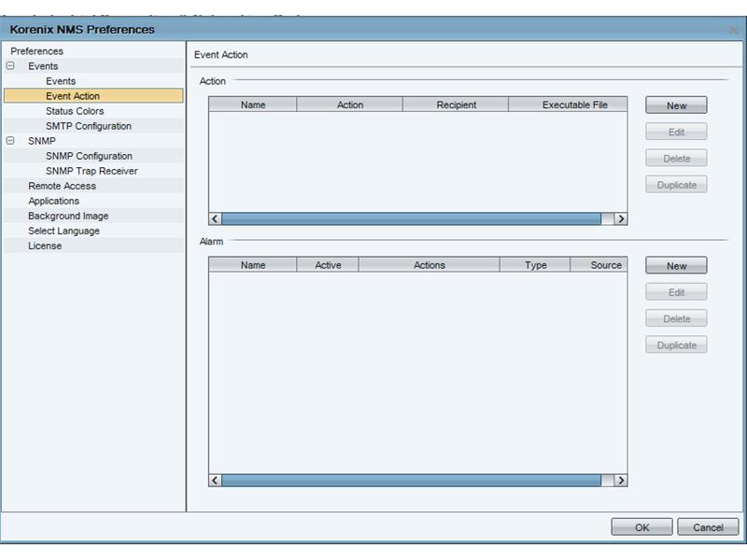The width and height of the screenshot is (747, 560).
Task: Click Duplicate button in Action section
Action: coord(676,185)
